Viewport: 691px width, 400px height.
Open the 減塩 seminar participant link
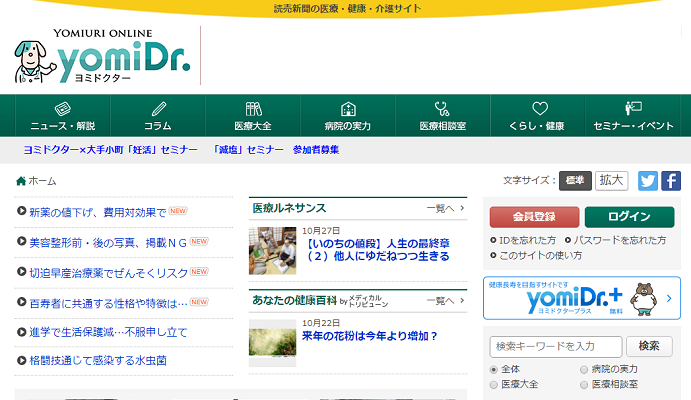click(276, 150)
